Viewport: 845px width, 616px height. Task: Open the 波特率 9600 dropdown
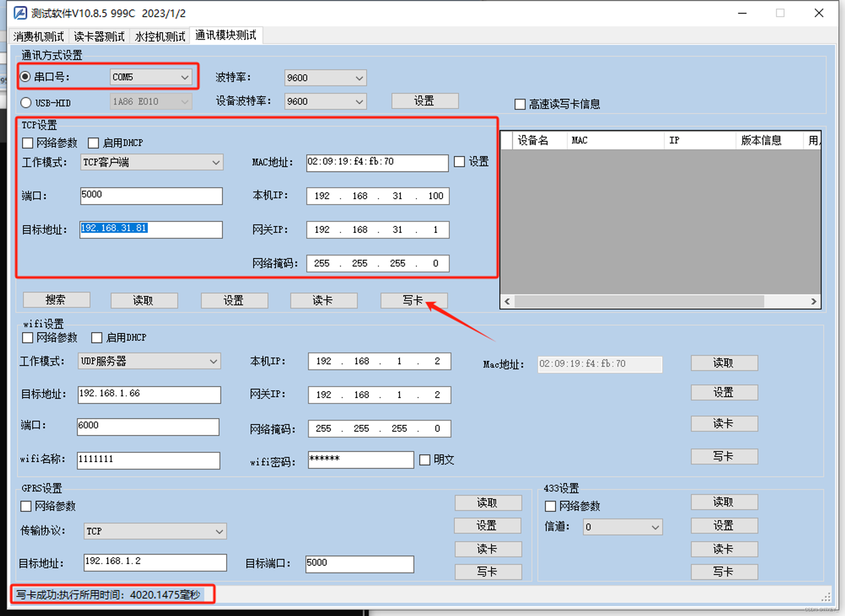tap(325, 78)
